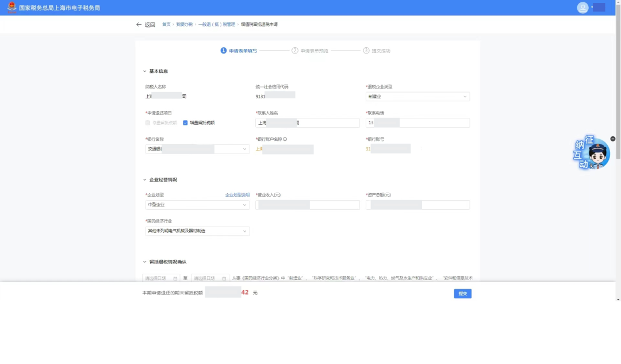Click calendar icon in end date field

[224, 278]
